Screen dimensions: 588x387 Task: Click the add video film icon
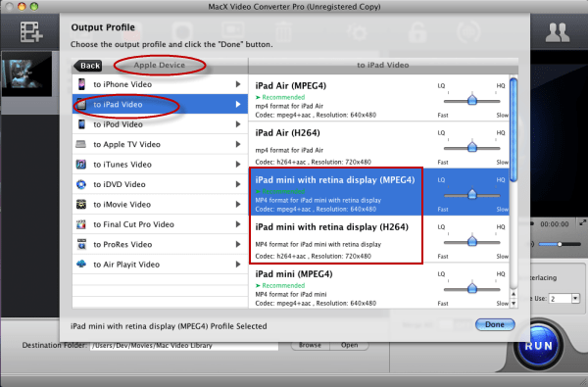point(31,31)
